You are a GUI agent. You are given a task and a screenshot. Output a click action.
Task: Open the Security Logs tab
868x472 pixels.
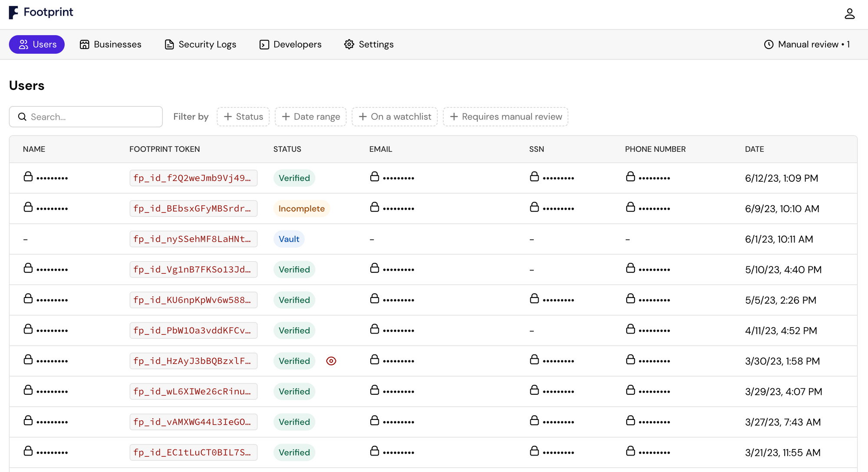[x=201, y=45]
